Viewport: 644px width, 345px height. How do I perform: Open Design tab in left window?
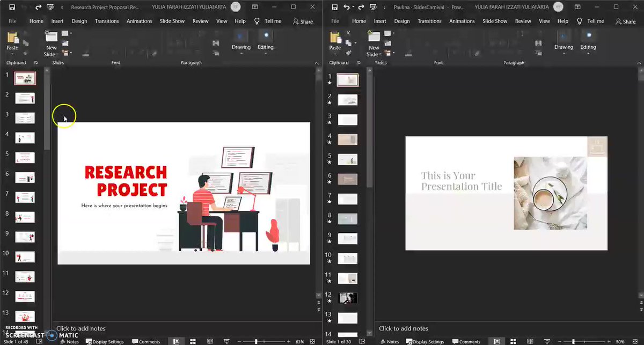coord(79,21)
